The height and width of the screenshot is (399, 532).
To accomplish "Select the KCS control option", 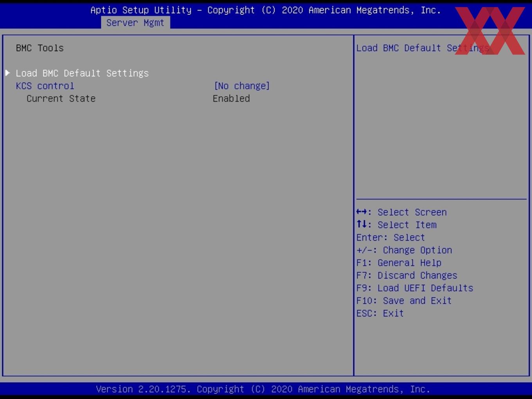I will pyautogui.click(x=45, y=86).
